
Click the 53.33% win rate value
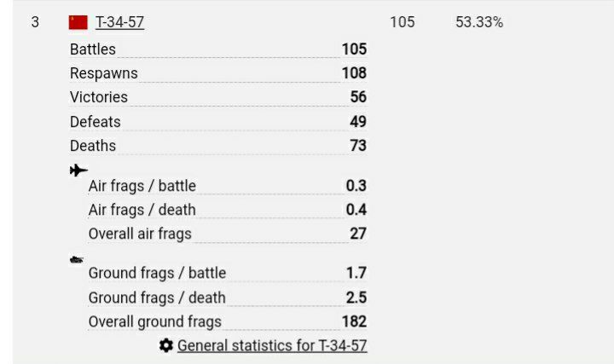point(479,23)
